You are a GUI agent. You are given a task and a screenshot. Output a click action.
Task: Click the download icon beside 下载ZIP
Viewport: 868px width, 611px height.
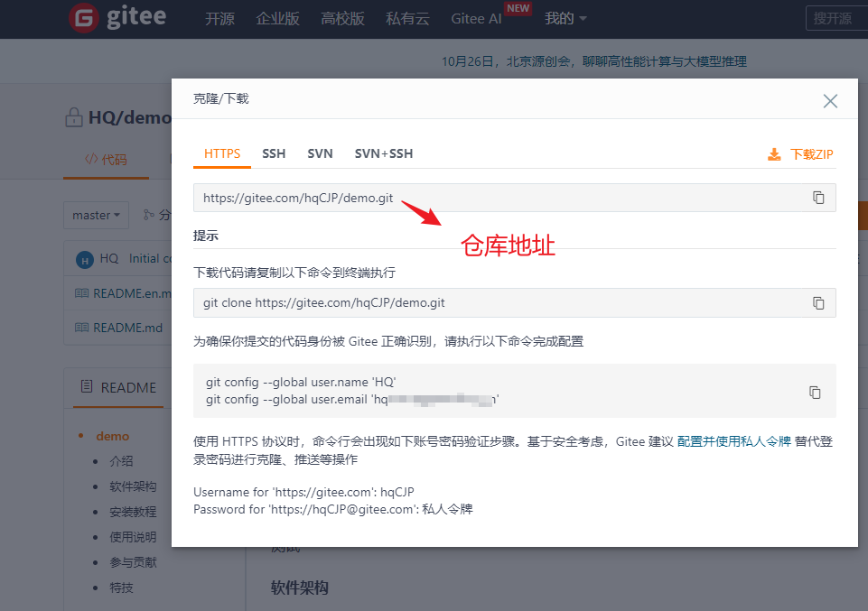[774, 154]
